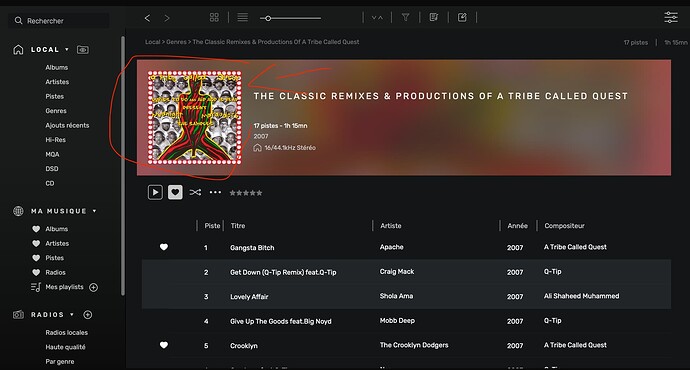
Task: Open audio settings sliders icon
Action: 671,18
